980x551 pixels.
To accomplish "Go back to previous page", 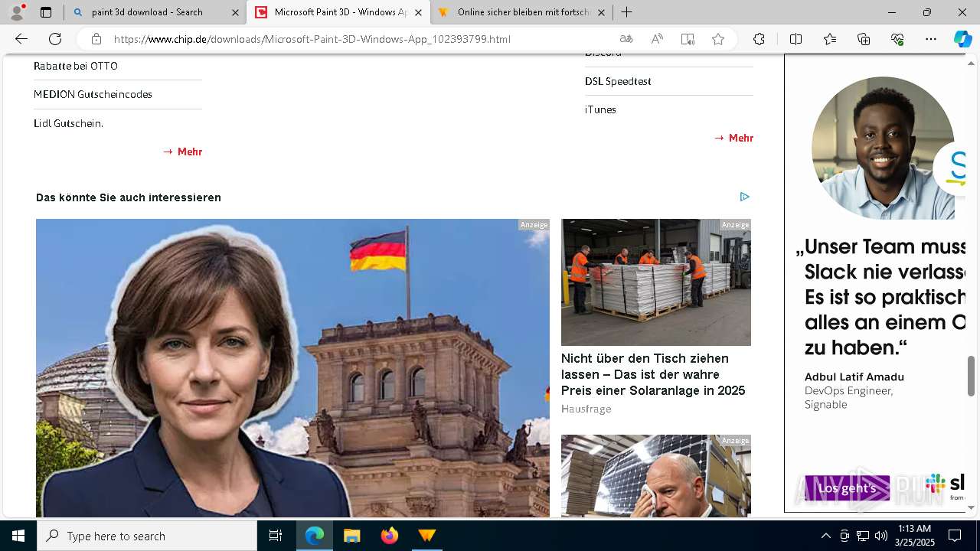I will (21, 39).
